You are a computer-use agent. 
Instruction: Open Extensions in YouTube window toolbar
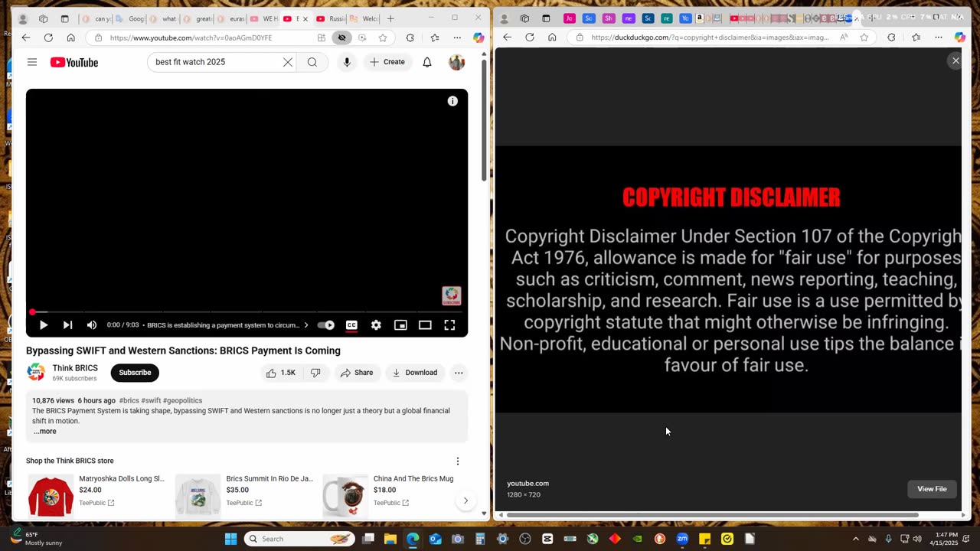pyautogui.click(x=410, y=37)
